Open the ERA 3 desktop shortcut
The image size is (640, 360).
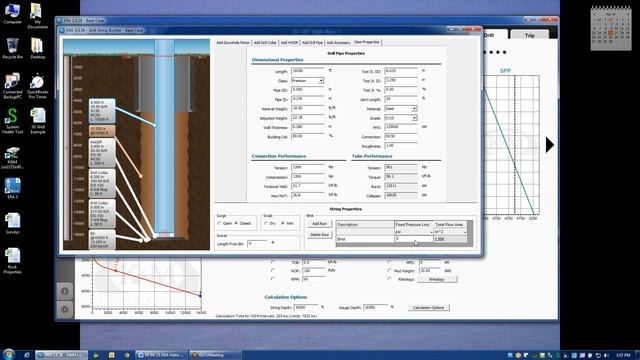click(12, 188)
